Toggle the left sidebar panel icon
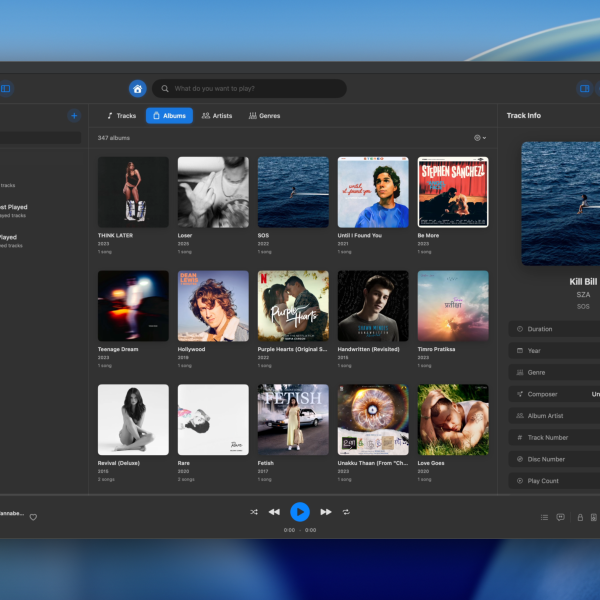Screen dimensions: 600x600 6,89
